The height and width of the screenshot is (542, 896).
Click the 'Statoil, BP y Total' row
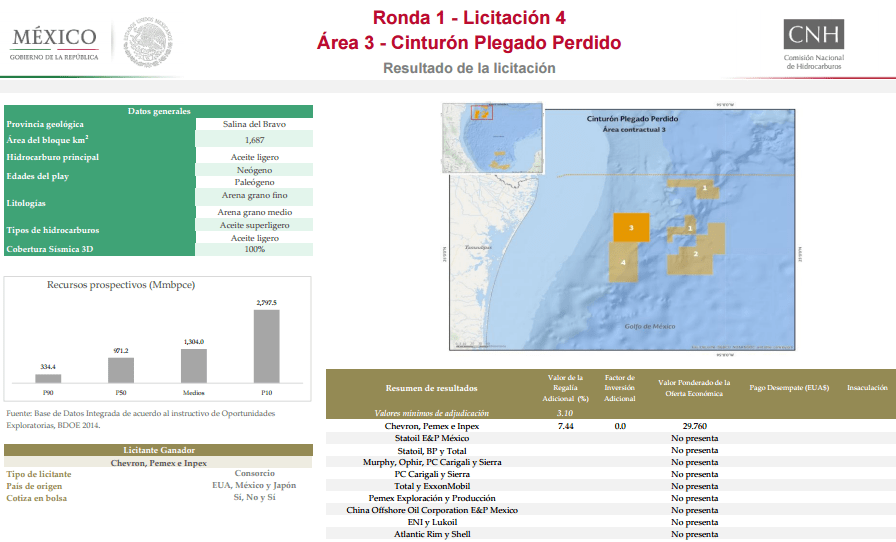pyautogui.click(x=610, y=451)
